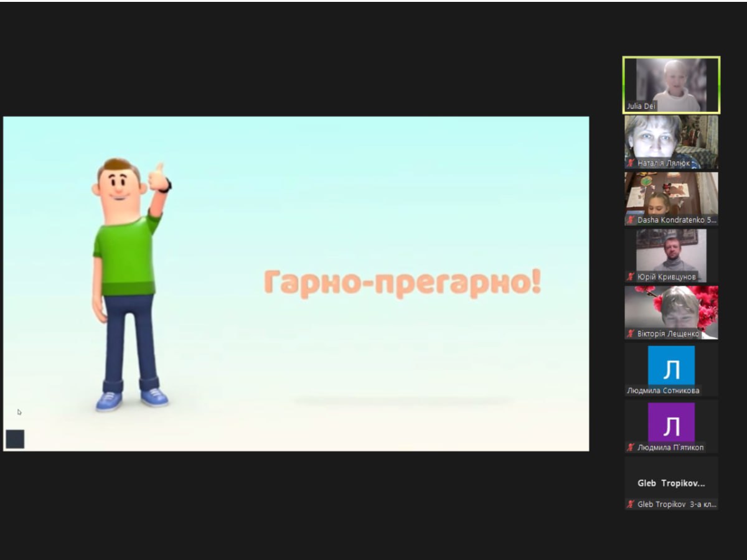Click the purple Л avatar of Людмила П'ятикоп
This screenshot has height=560, width=747.
(x=671, y=422)
